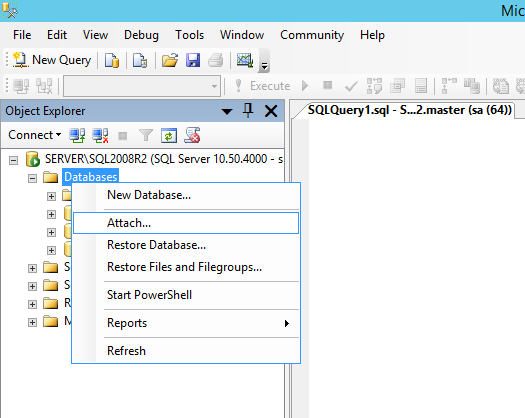Collapse the SERVER\SQL2008R2 server node

click(13, 160)
